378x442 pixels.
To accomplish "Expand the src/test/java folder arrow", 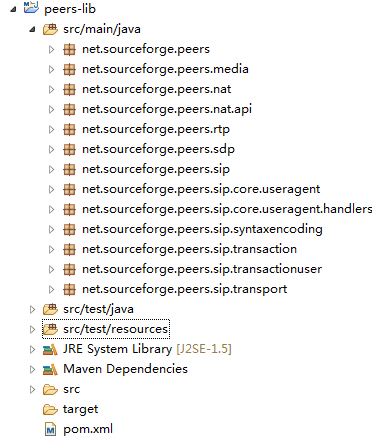I will pyautogui.click(x=32, y=310).
